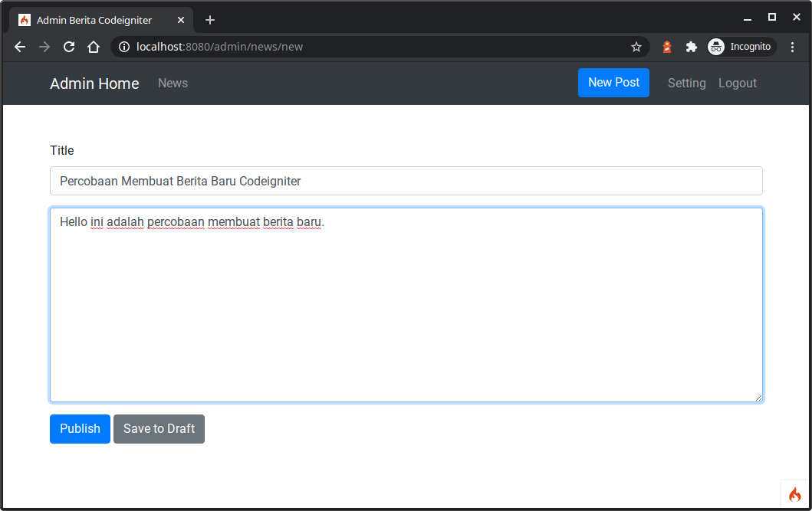Image resolution: width=812 pixels, height=511 pixels.
Task: Click the CodeIgniter flame debug toolbar icon
Action: 794,494
